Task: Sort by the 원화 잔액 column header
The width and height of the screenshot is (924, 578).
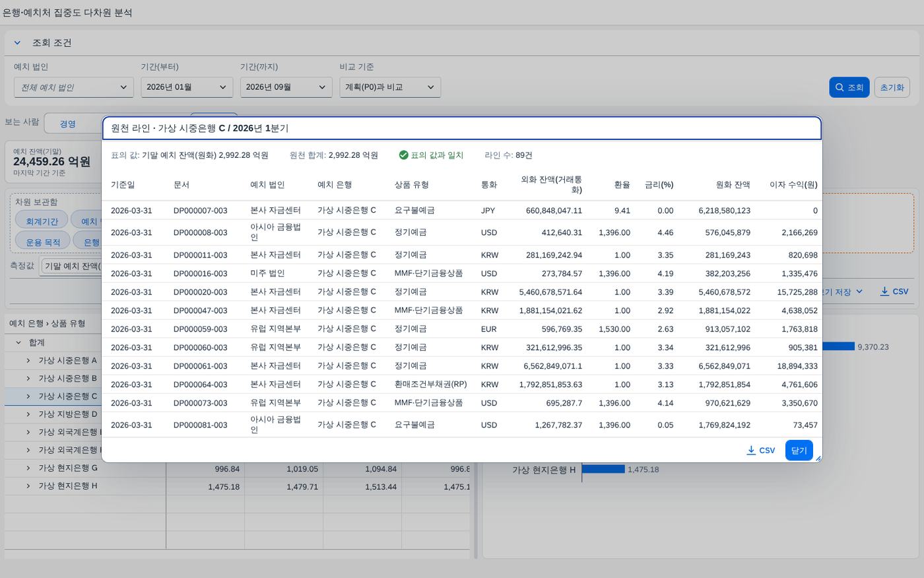Action: tap(733, 185)
